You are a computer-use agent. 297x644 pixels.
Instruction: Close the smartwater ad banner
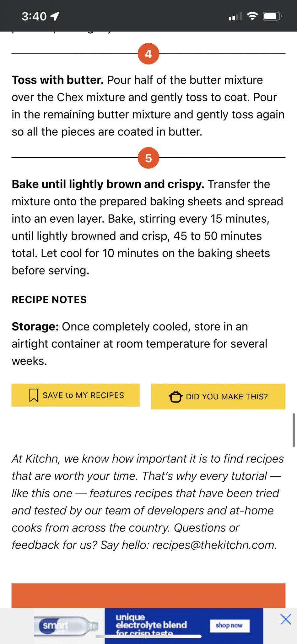[286, 619]
